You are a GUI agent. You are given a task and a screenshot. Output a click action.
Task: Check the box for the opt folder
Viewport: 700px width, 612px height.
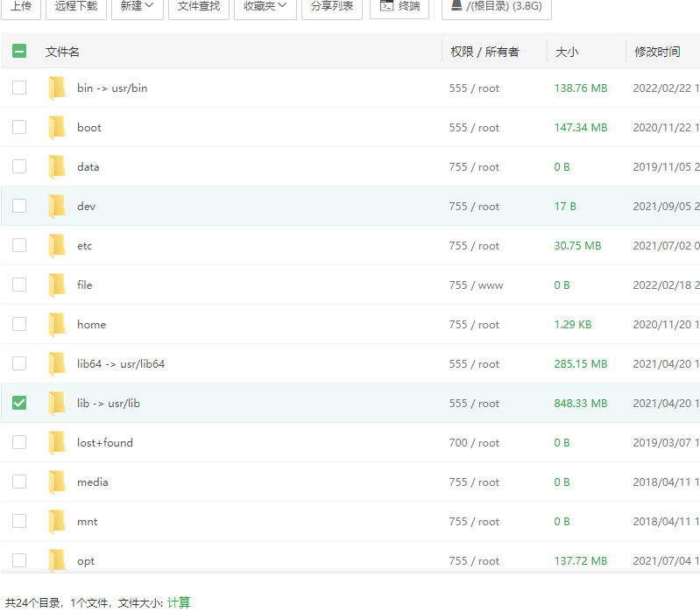point(19,560)
